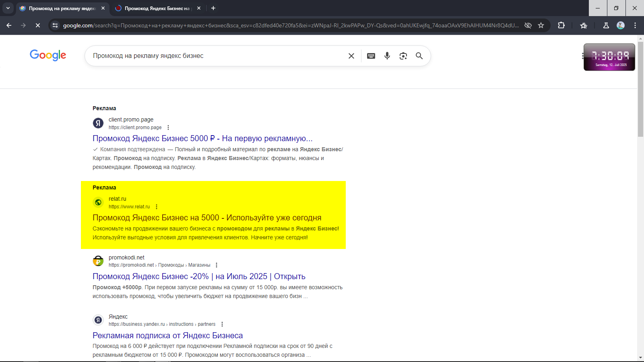Open link Промокод Яндекс Бизнес на 5000
The height and width of the screenshot is (362, 644).
tap(207, 218)
